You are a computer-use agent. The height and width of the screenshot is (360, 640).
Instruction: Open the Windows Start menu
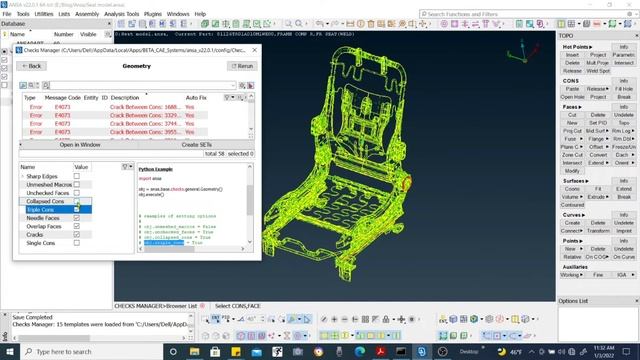coord(10,352)
